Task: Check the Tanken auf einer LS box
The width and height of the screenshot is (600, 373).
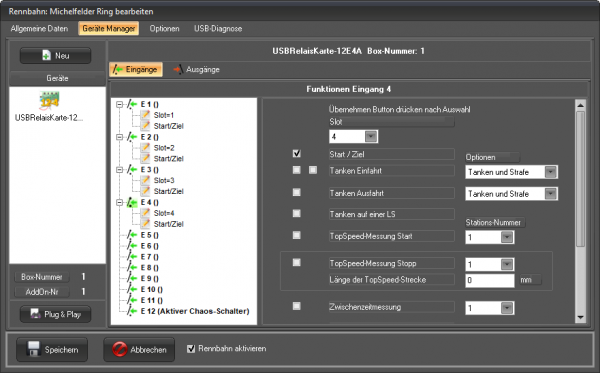Action: click(x=297, y=213)
